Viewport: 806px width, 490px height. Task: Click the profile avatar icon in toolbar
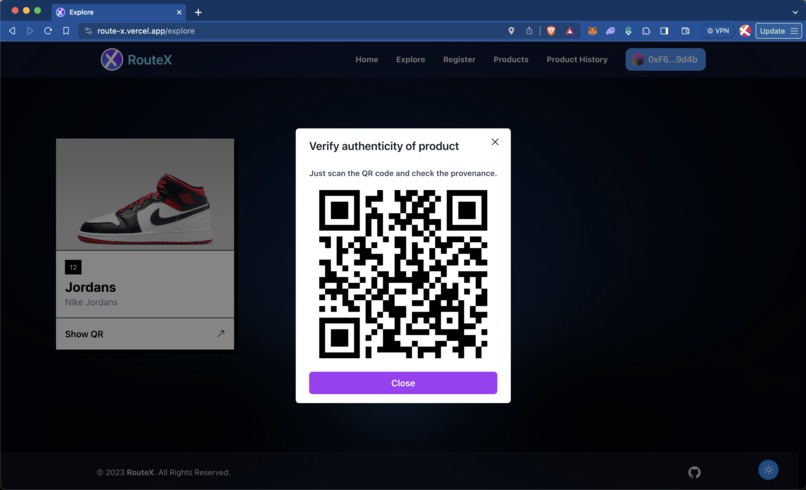tap(745, 31)
